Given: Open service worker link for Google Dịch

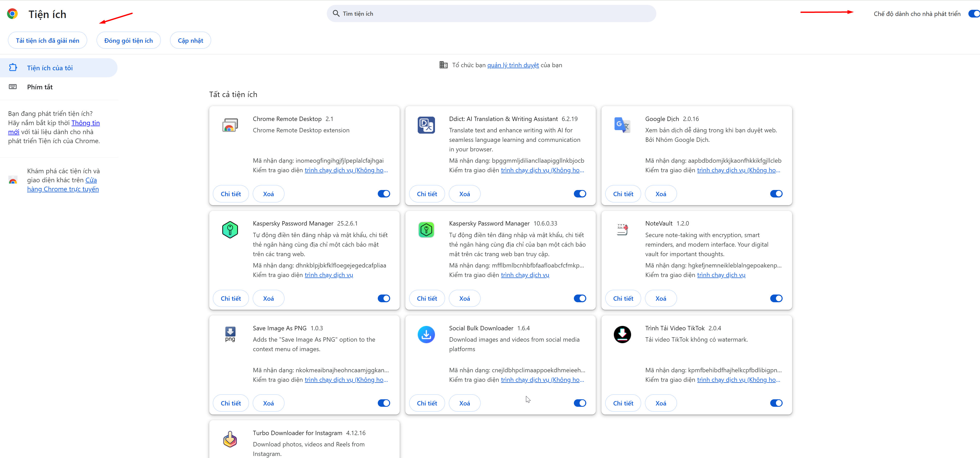Looking at the screenshot, I should click(739, 170).
